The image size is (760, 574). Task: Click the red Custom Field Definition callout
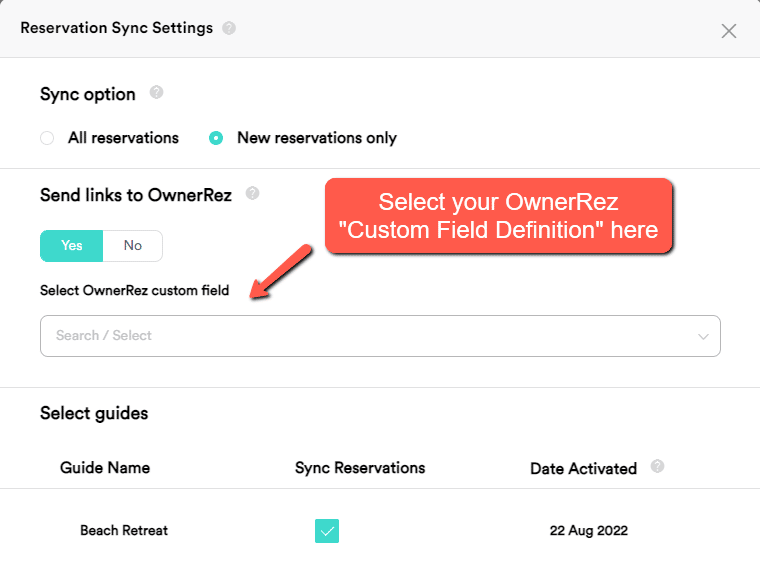[x=498, y=216]
